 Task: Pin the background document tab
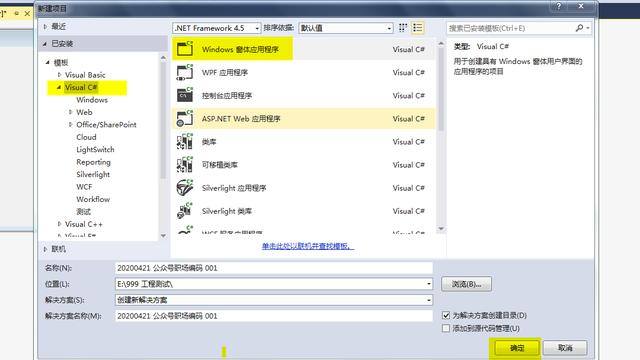pyautogui.click(x=16, y=13)
